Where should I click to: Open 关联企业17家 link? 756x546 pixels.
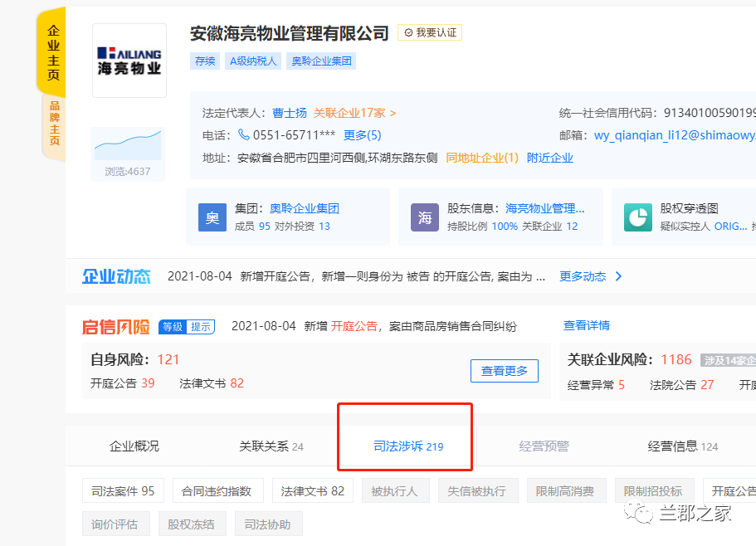click(354, 113)
